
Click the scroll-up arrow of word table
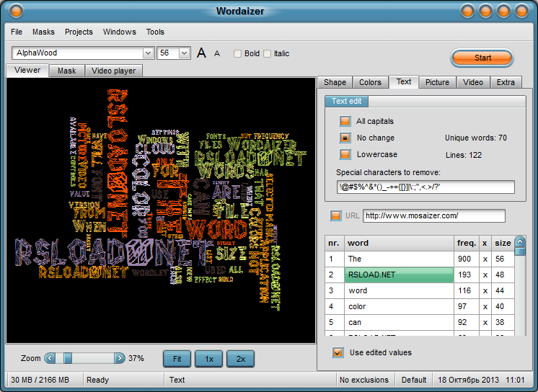click(520, 242)
